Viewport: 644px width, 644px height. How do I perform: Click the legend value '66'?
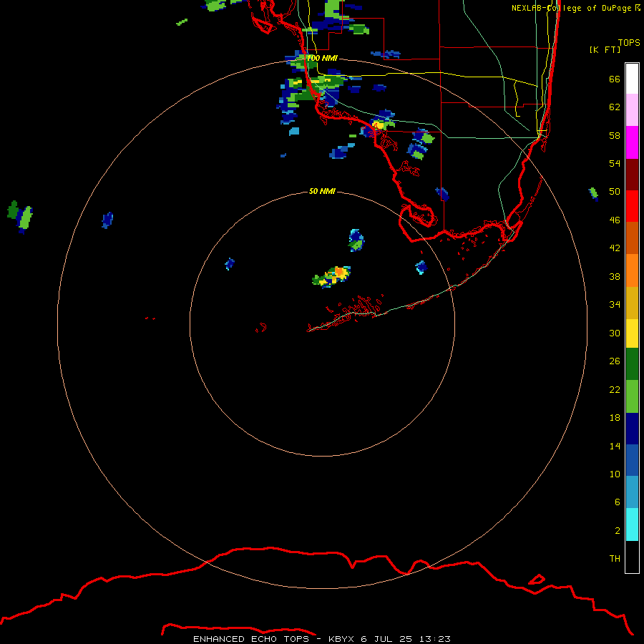[615, 79]
